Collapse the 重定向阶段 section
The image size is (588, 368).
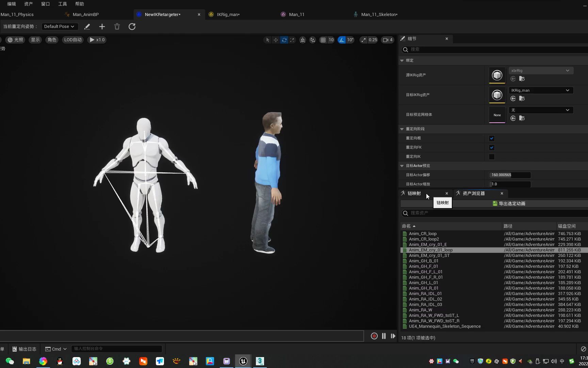[402, 129]
